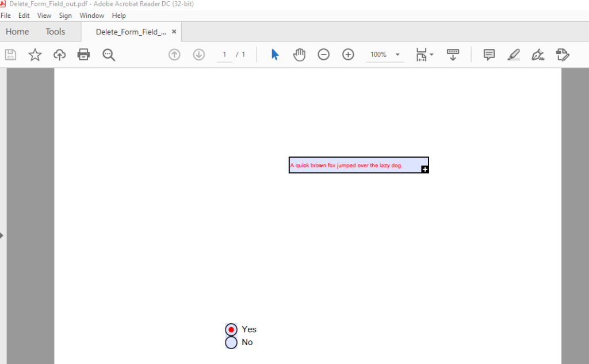Viewport: 589px width, 364px height.
Task: Open the 100% zoom level dropdown
Action: [x=397, y=55]
